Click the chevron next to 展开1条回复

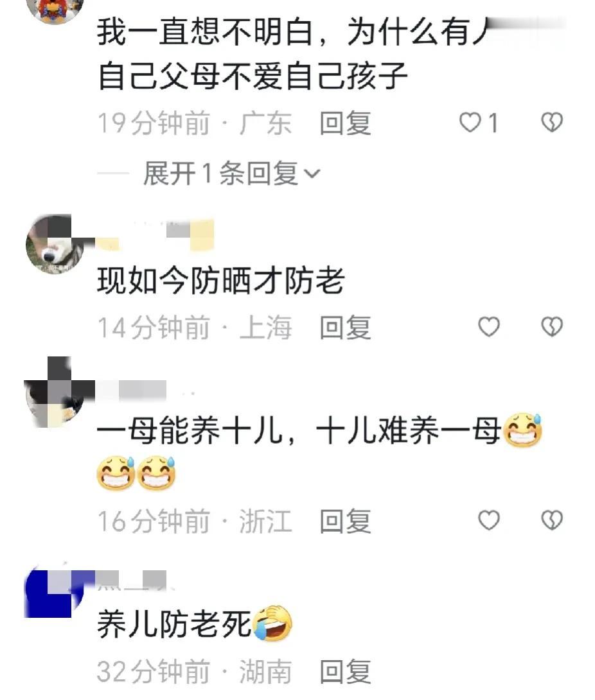pos(312,173)
